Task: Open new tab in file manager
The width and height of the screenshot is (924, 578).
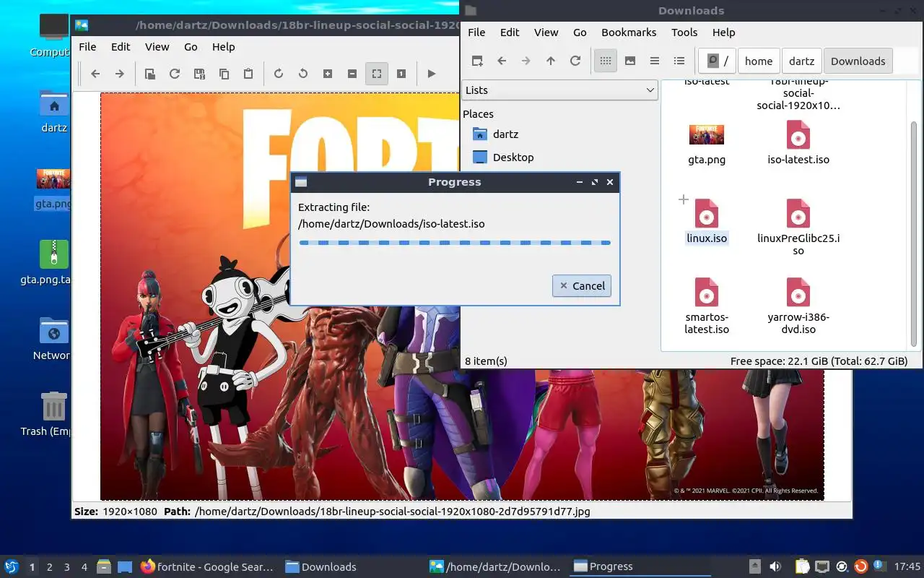Action: click(477, 61)
